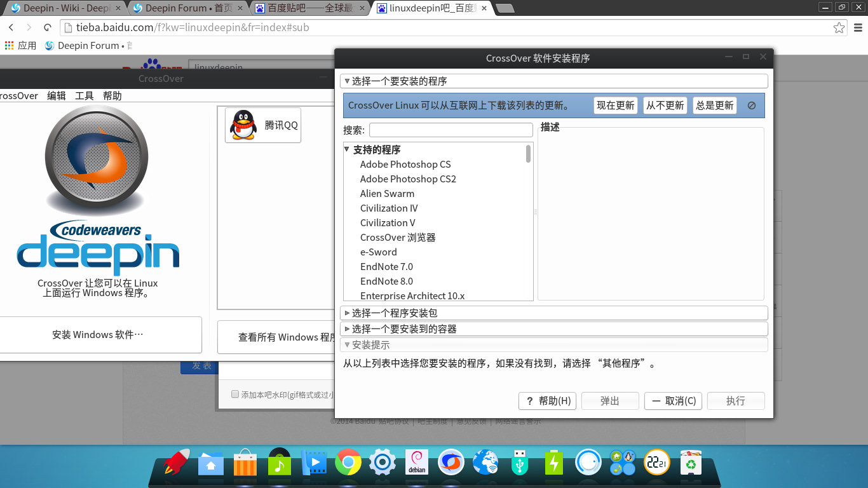Select Adobe Photoshop CS in the list
The width and height of the screenshot is (868, 488).
click(405, 165)
